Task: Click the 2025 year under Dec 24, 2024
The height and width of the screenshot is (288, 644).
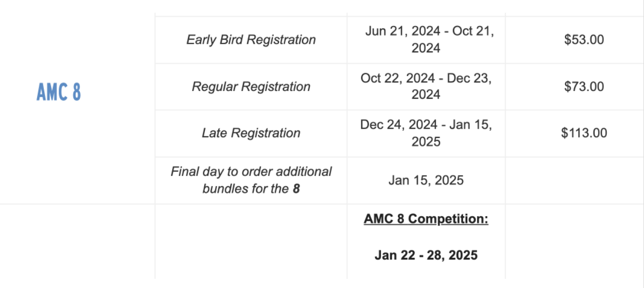Action: (x=426, y=141)
